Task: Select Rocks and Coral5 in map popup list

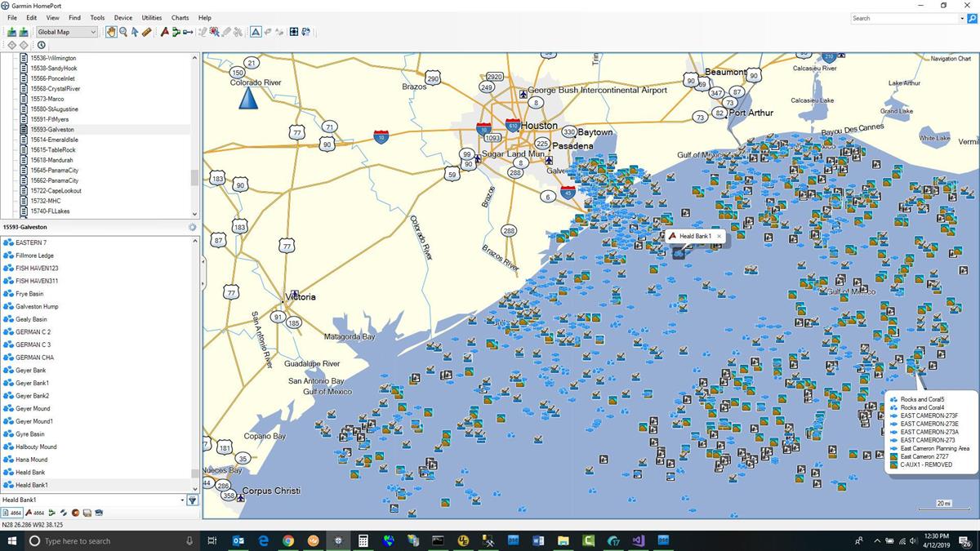Action: pos(922,399)
